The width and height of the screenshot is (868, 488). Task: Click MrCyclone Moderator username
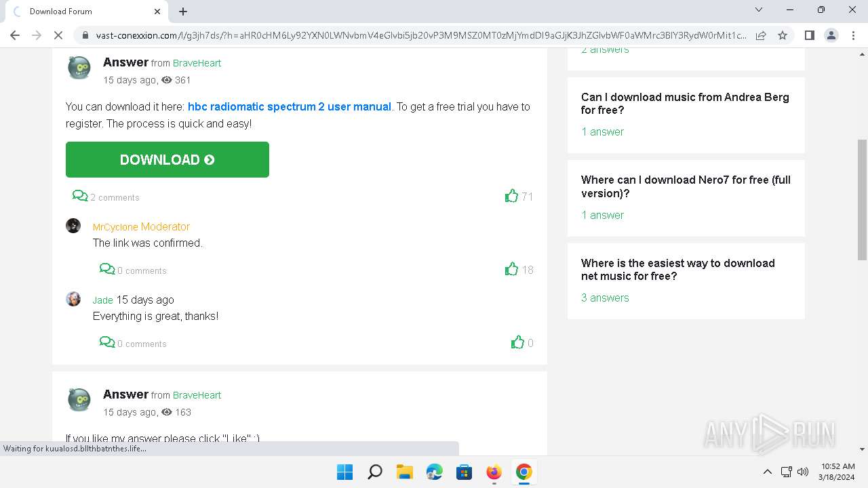141,226
